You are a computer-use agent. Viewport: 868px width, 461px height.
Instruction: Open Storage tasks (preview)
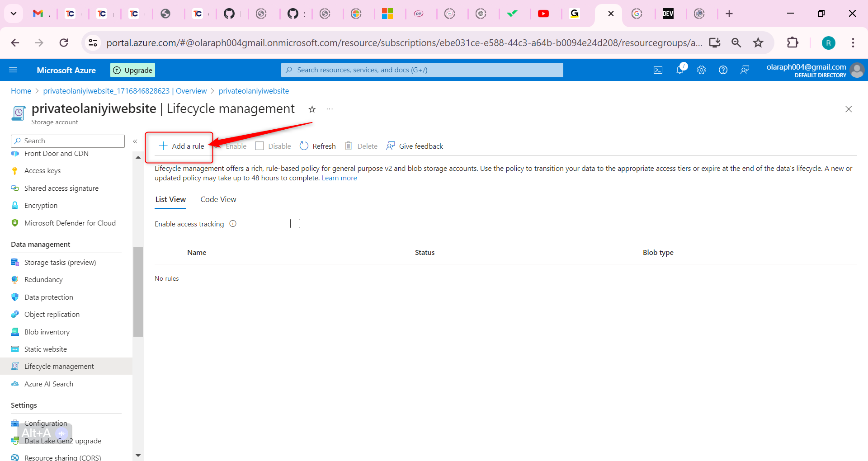[60, 263]
